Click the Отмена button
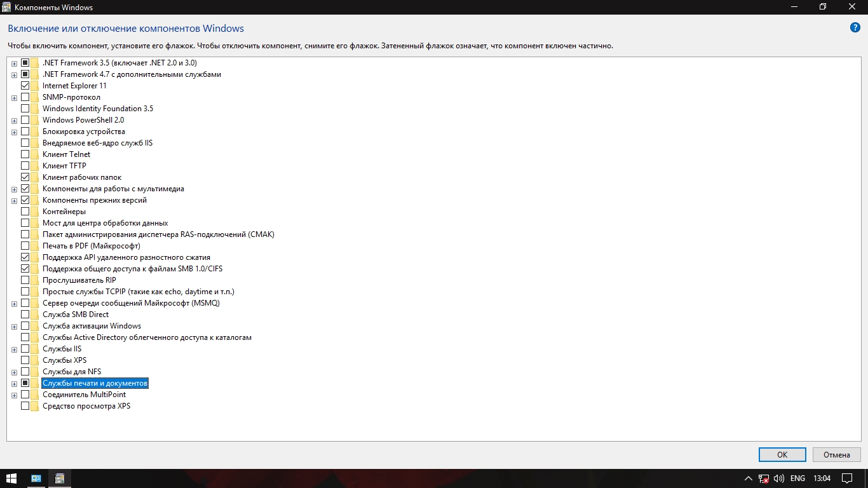 click(837, 454)
